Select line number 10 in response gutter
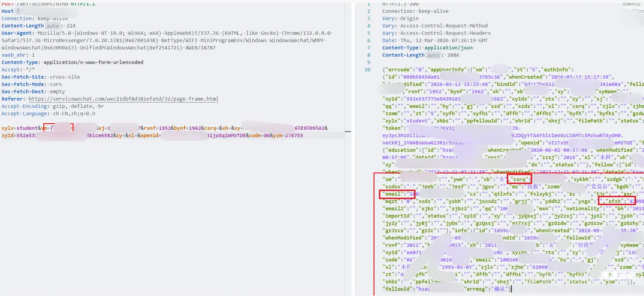 pos(368,70)
